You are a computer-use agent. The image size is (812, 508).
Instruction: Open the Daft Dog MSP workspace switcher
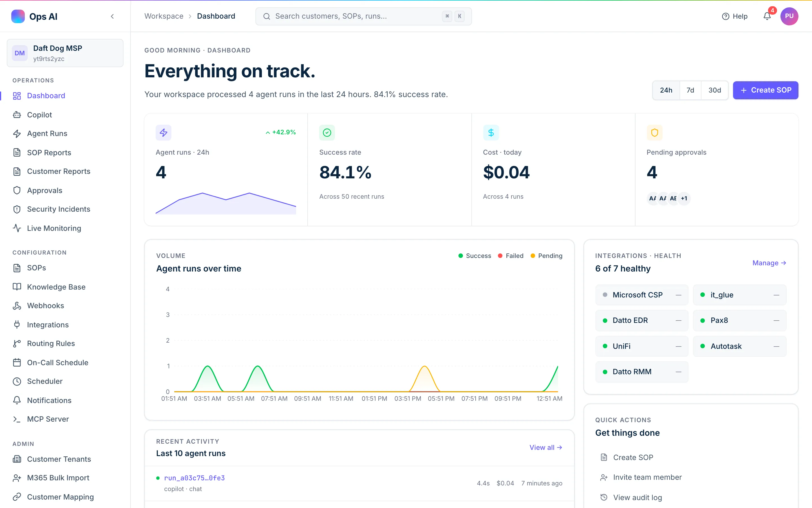point(65,53)
